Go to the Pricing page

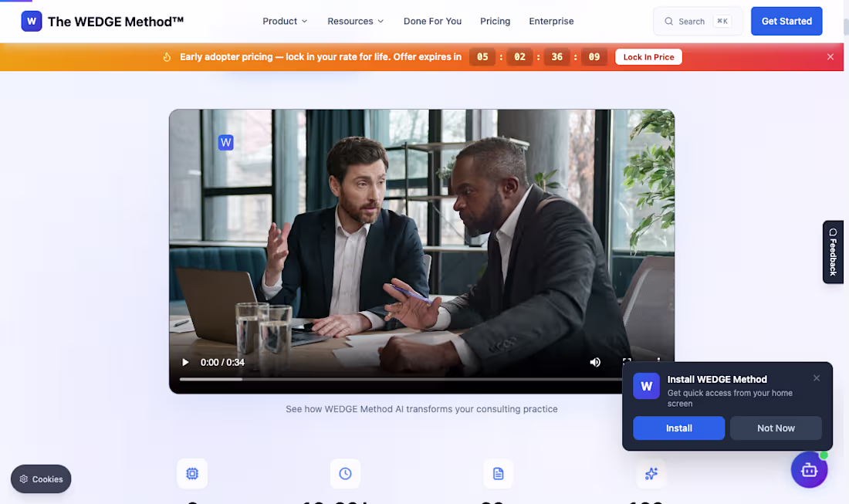click(x=495, y=21)
